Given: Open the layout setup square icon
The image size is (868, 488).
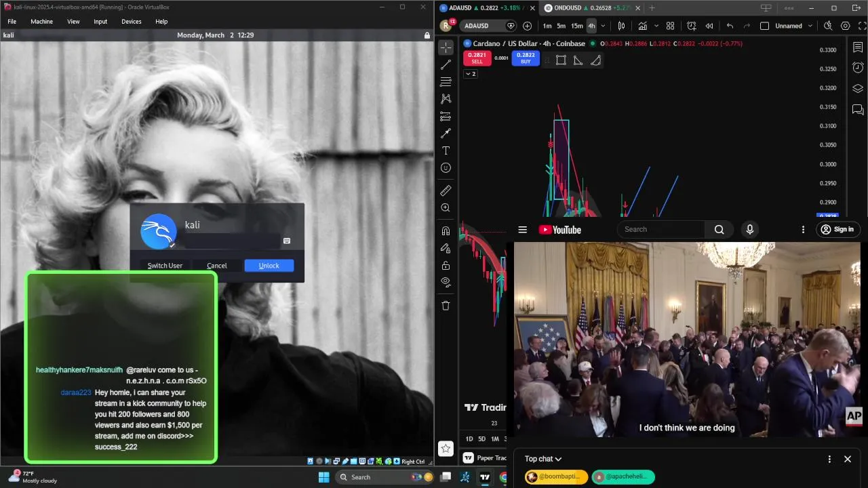Looking at the screenshot, I should [x=764, y=26].
